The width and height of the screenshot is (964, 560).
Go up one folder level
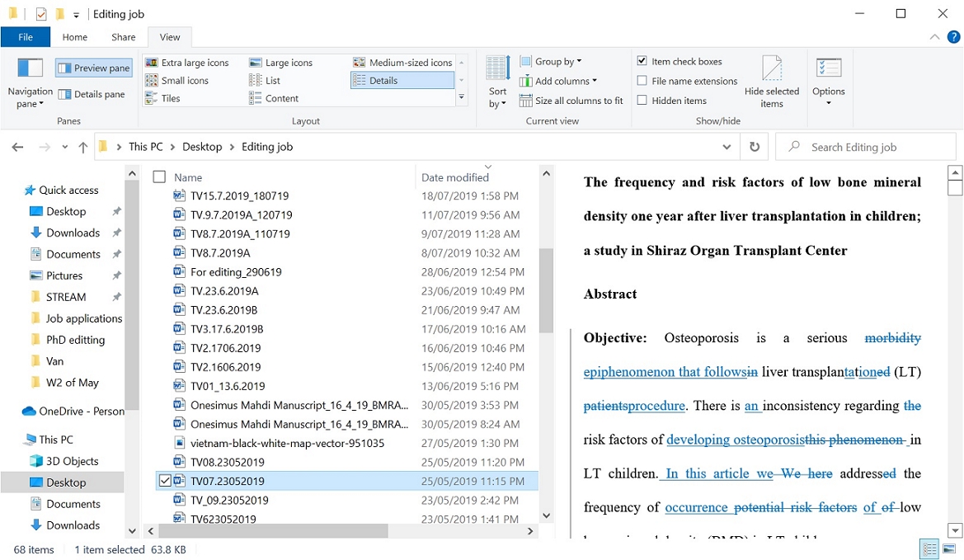(83, 147)
